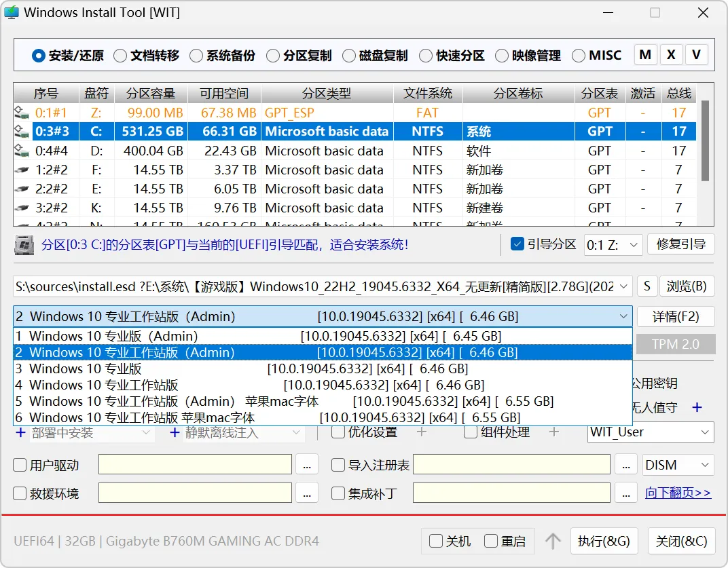Screen dimensions: 728x568
Task: Click the gray plus after 组件处理
Action: point(553,432)
